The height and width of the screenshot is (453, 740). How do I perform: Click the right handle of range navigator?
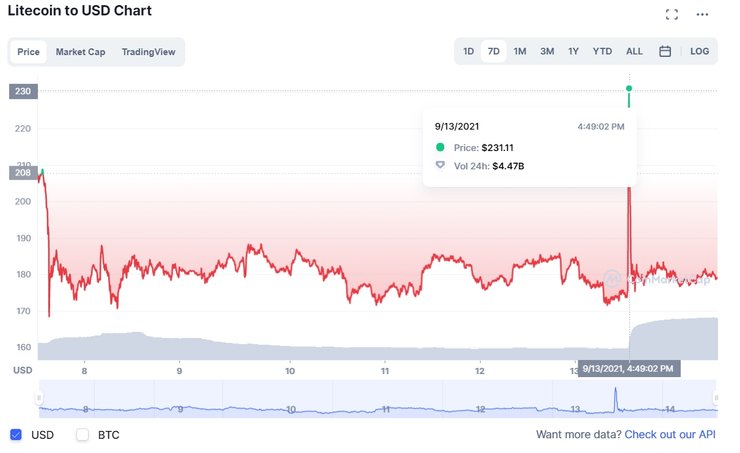[x=717, y=398]
